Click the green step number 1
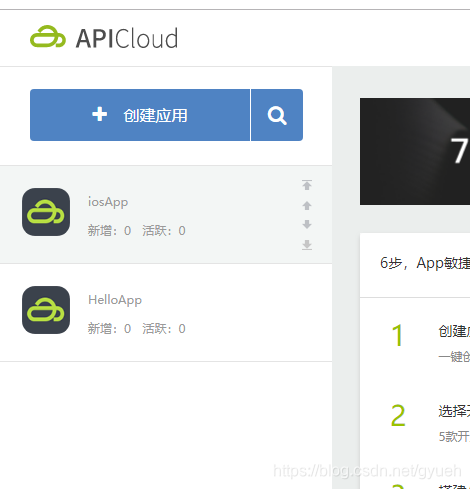Viewport: 470px width, 489px height. pyautogui.click(x=398, y=335)
